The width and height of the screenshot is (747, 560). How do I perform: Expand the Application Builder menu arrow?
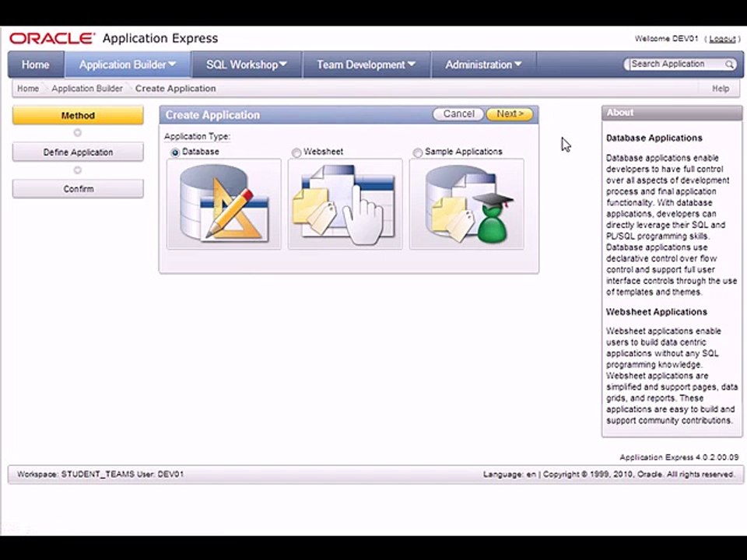pos(173,64)
